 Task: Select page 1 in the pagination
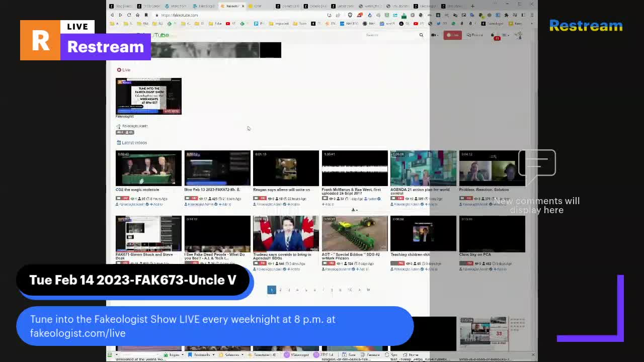(x=272, y=290)
